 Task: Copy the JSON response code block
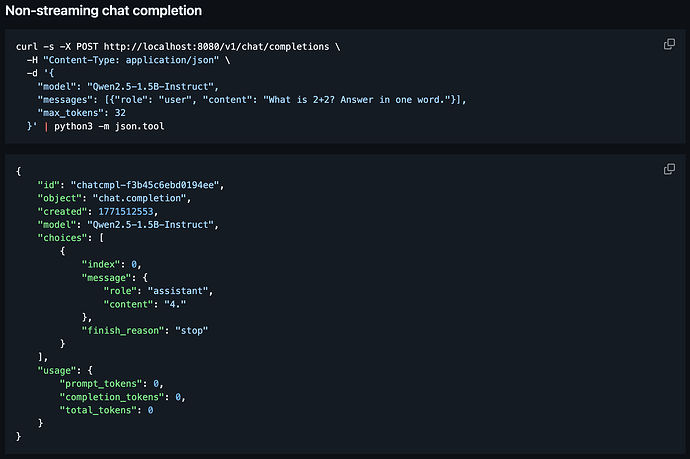pyautogui.click(x=670, y=170)
